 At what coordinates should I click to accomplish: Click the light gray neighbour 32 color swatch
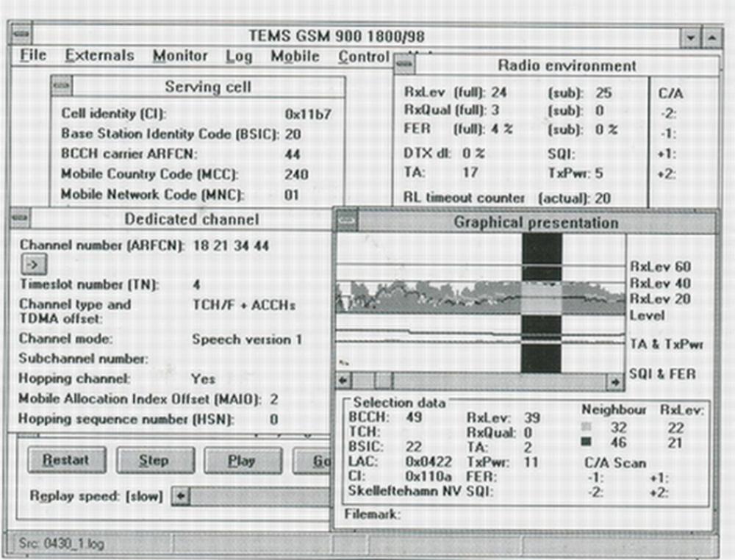click(x=586, y=427)
